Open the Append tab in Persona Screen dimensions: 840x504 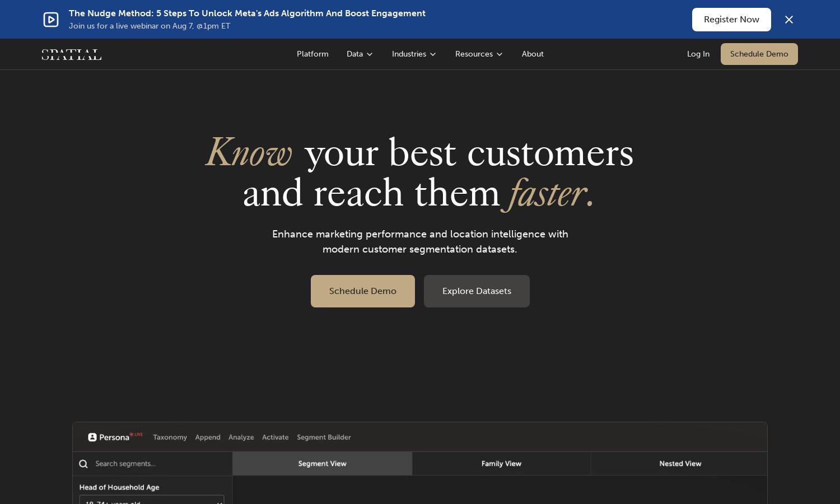(208, 437)
